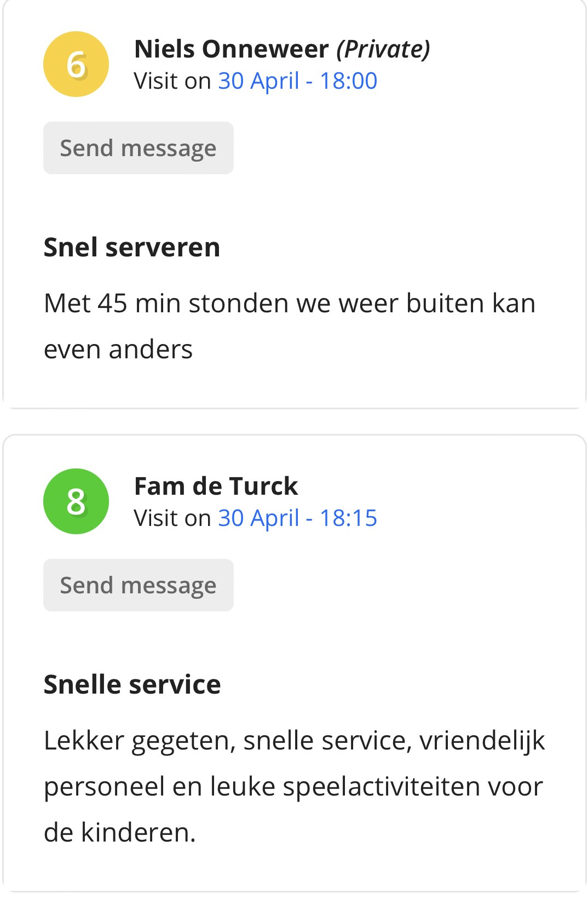This screenshot has width=588, height=904.
Task: Click the "even anders" line of Niels's review
Action: click(118, 350)
